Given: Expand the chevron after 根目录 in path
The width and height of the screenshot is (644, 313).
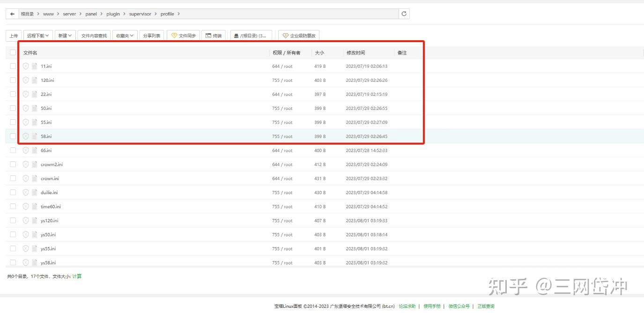Looking at the screenshot, I should [x=38, y=14].
